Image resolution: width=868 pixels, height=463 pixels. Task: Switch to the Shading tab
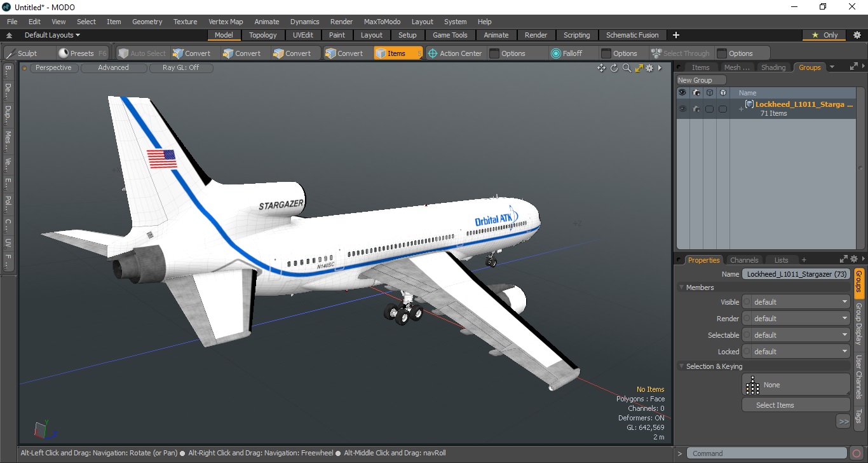pos(773,67)
